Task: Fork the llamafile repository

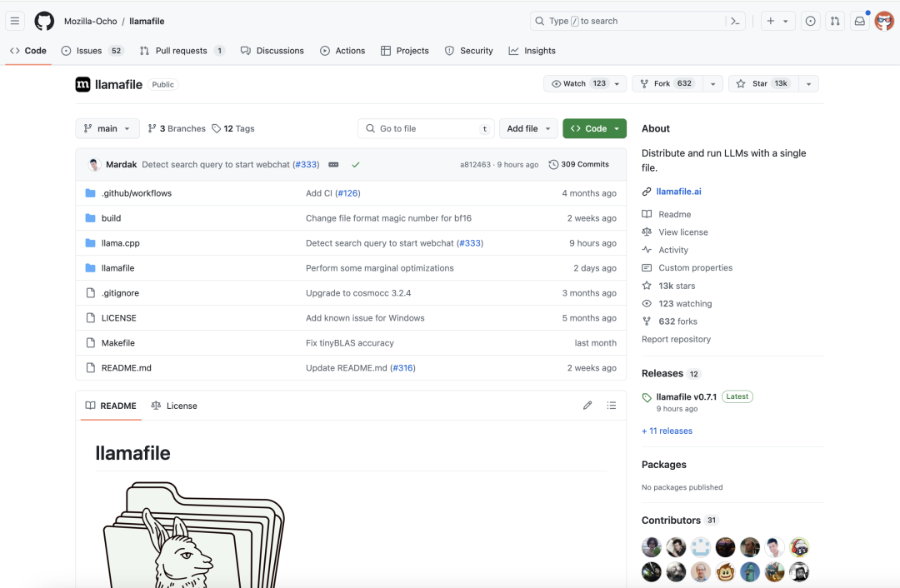Action: (x=668, y=84)
